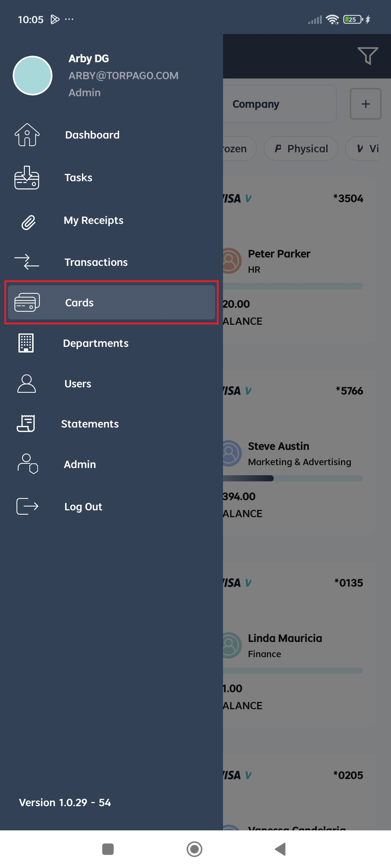Click Steve Austin's card balance progress bar

293,478
